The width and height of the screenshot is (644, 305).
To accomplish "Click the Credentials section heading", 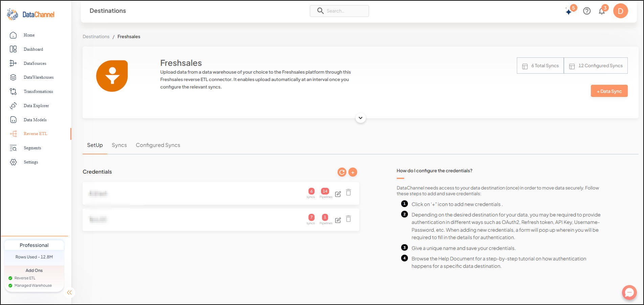I will [x=97, y=172].
